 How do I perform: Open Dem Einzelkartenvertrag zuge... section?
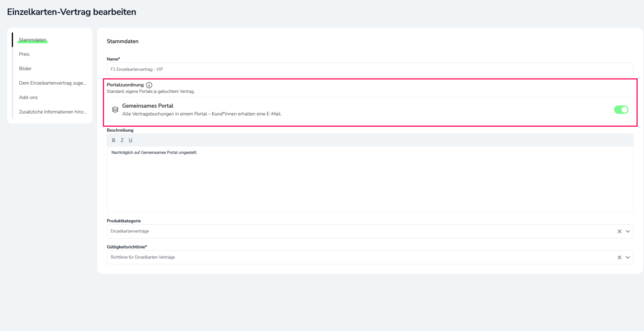(x=53, y=83)
